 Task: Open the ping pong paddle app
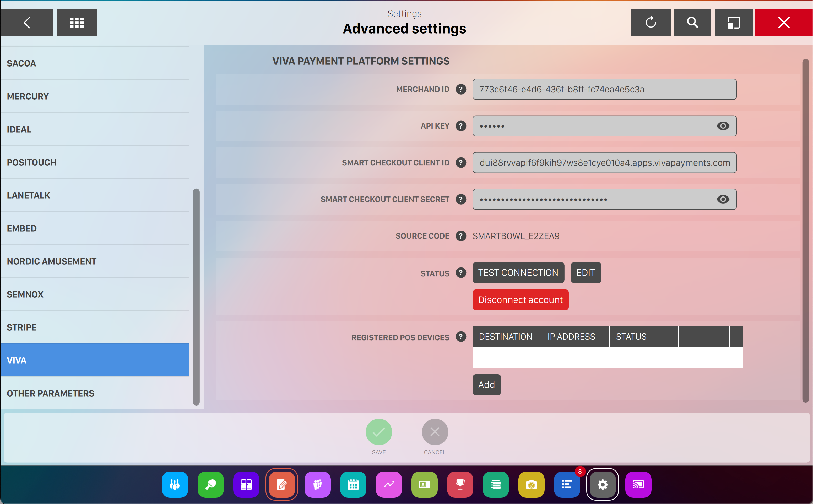[210, 484]
